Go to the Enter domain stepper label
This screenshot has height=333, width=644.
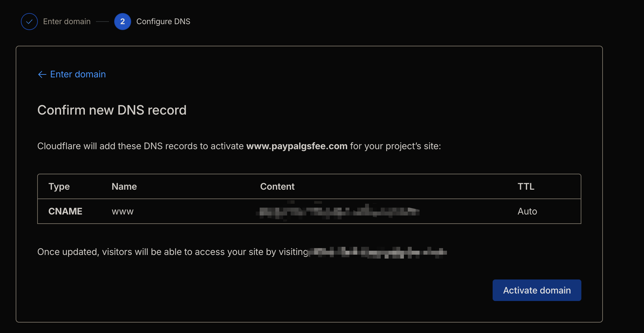(x=67, y=22)
